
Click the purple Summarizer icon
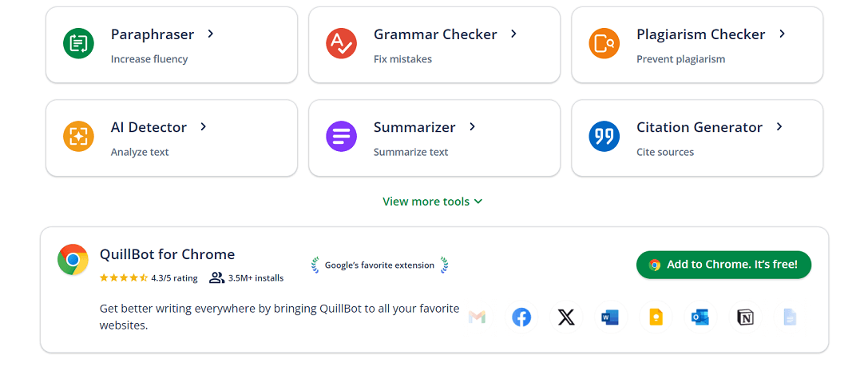click(x=341, y=136)
